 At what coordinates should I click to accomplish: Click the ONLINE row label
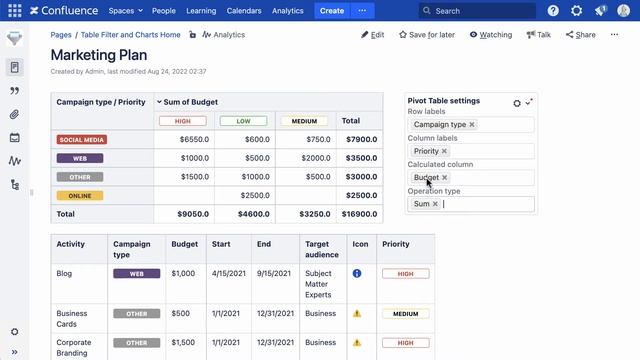click(x=80, y=196)
